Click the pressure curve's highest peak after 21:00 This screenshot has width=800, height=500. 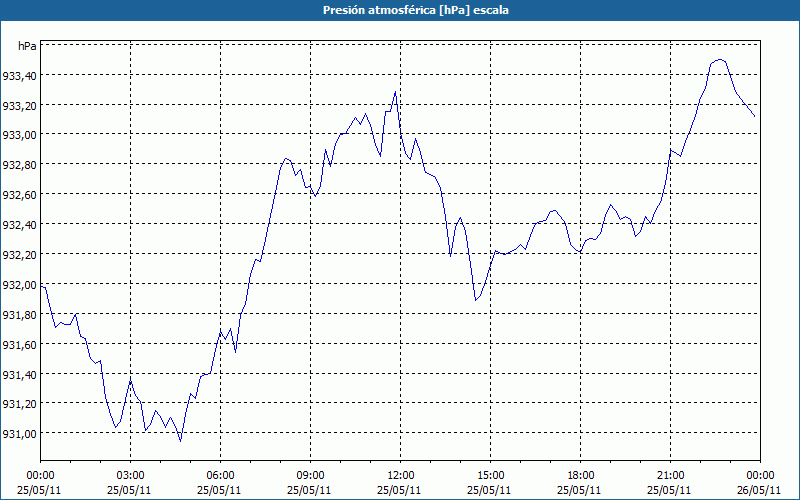point(720,60)
